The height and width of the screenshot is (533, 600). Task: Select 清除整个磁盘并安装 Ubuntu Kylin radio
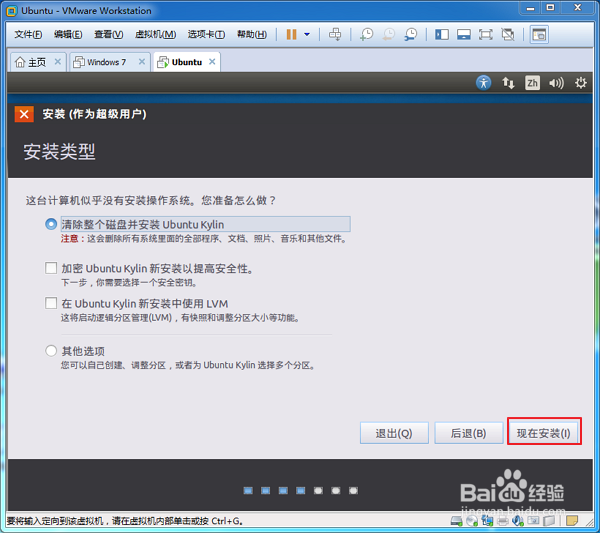click(51, 224)
